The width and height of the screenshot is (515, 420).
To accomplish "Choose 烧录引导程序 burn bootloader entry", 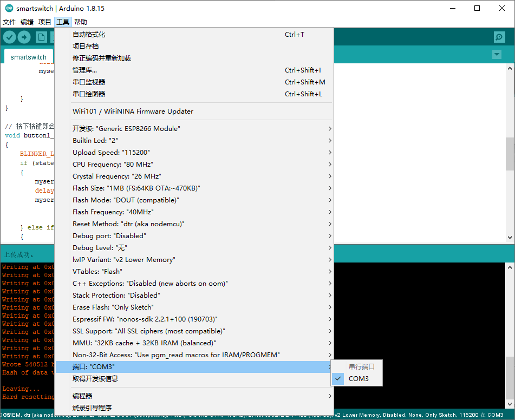I will point(194,408).
